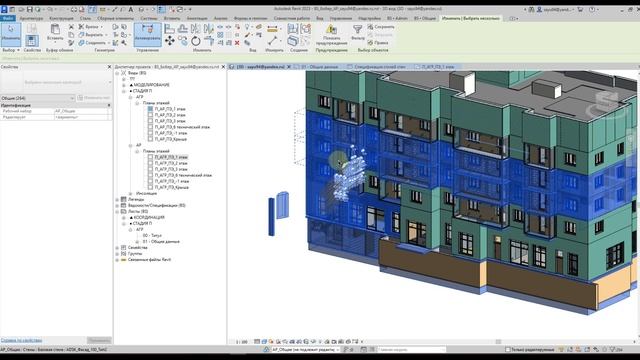Select the Изменить (Modify) tool
Image resolution: width=640 pixels, height=360 pixels.
[11, 34]
